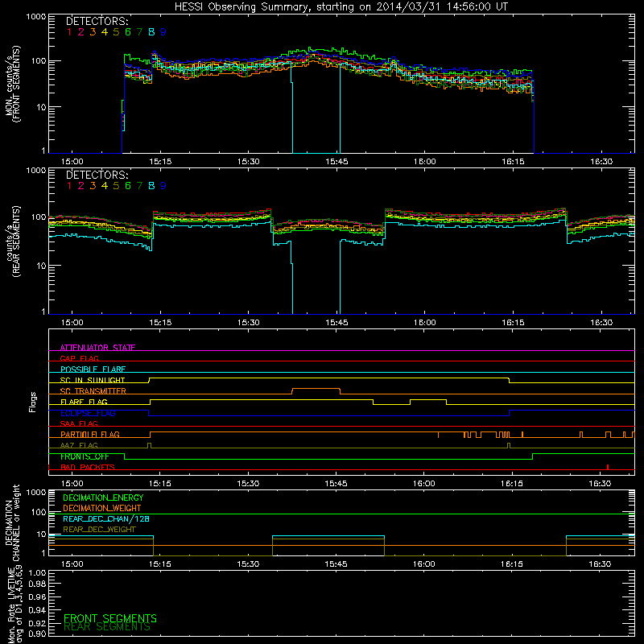
Task: Click 15:30 time label under rear segments plot
Action: click(249, 323)
